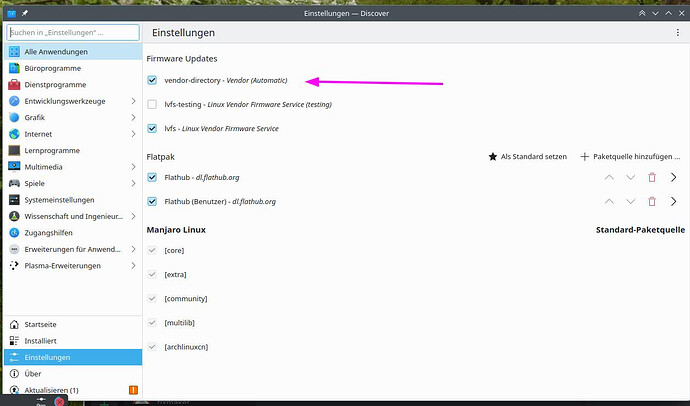Click the Installiert label in sidebar
Image resolution: width=690 pixels, height=406 pixels.
pos(40,341)
